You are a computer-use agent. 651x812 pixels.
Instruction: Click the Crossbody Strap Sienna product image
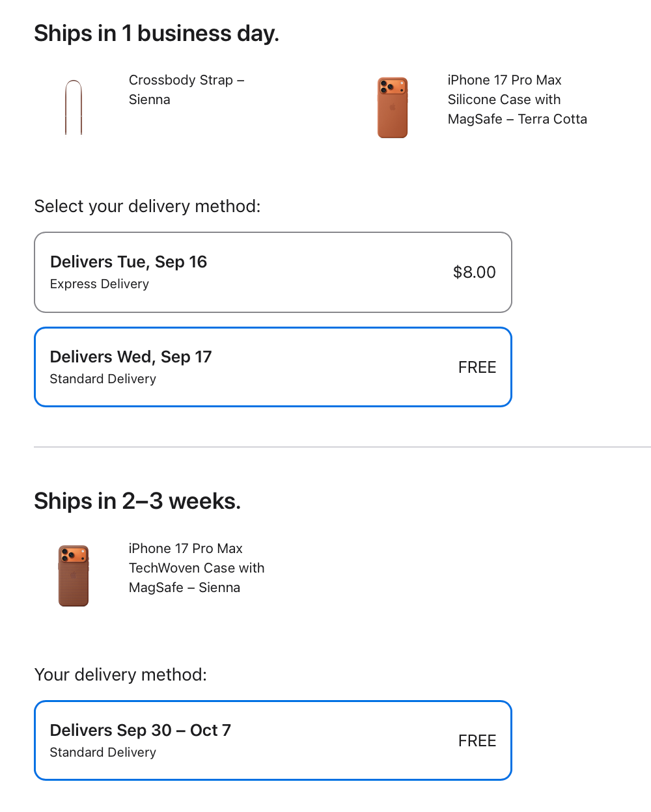(x=74, y=107)
